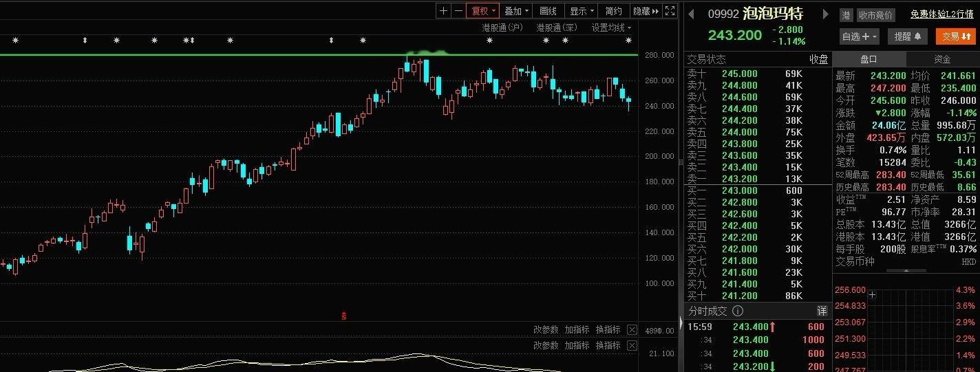The height and width of the screenshot is (372, 980).
Task: Open 免费体验L2行情 link
Action: click(x=941, y=14)
